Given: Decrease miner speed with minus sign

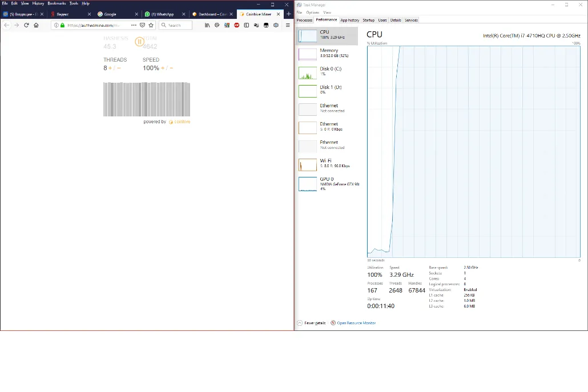Looking at the screenshot, I should coord(171,68).
